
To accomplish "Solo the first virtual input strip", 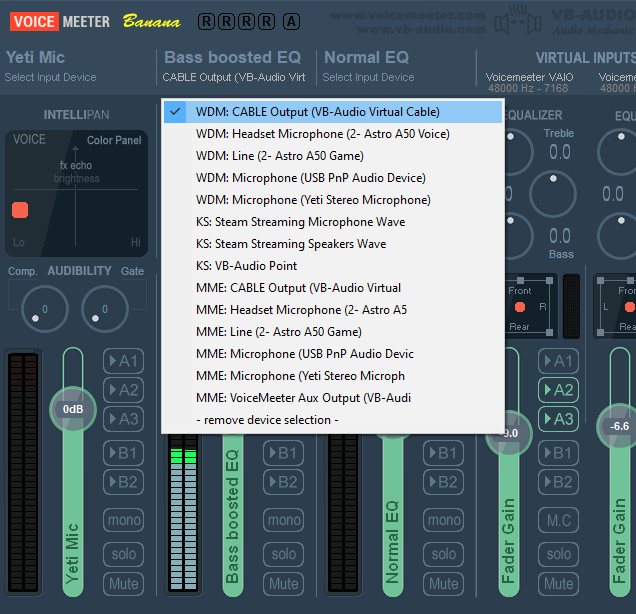I will tap(559, 554).
